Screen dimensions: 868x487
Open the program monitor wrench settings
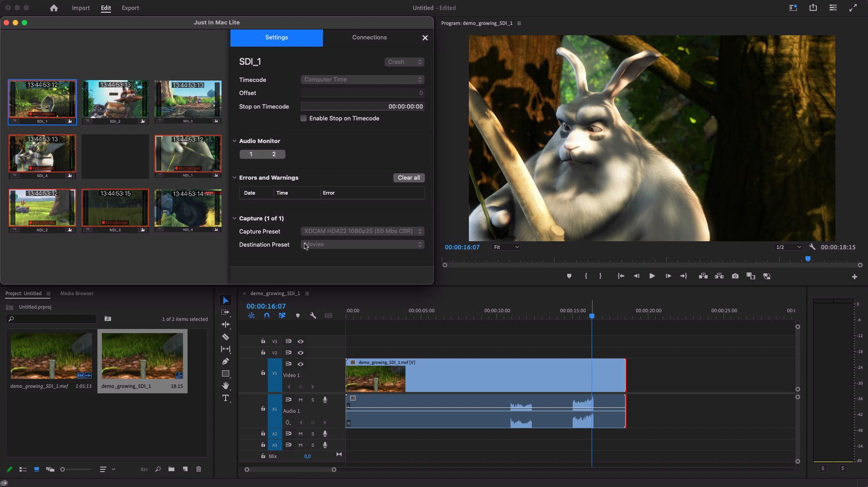coord(812,247)
